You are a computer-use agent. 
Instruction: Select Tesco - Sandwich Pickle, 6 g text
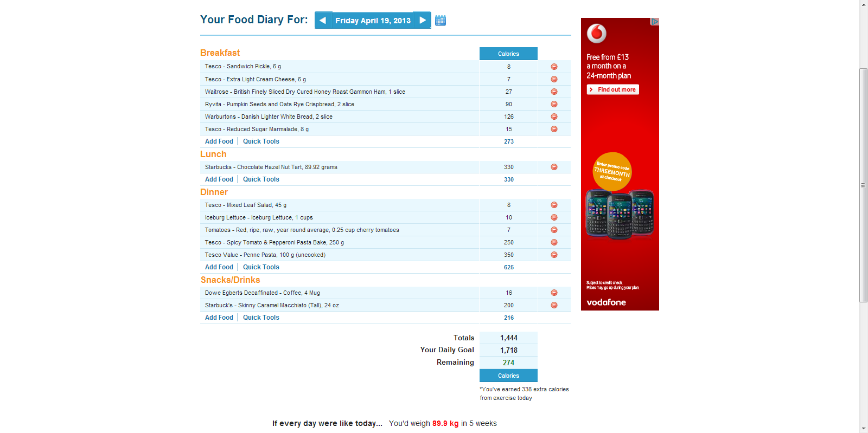click(x=243, y=67)
